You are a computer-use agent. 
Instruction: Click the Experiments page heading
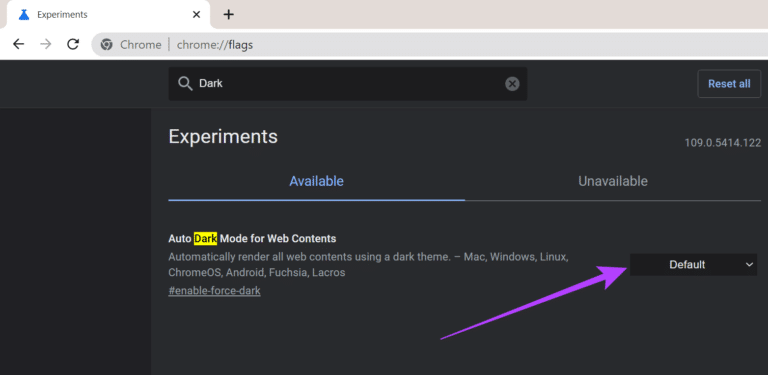pos(223,137)
